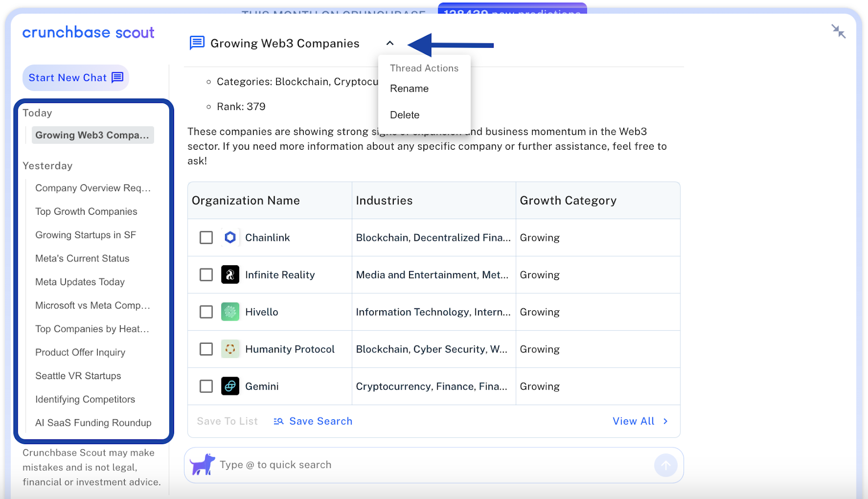This screenshot has width=868, height=499.
Task: Click the Crunchbase Scout logo
Action: pyautogui.click(x=88, y=33)
